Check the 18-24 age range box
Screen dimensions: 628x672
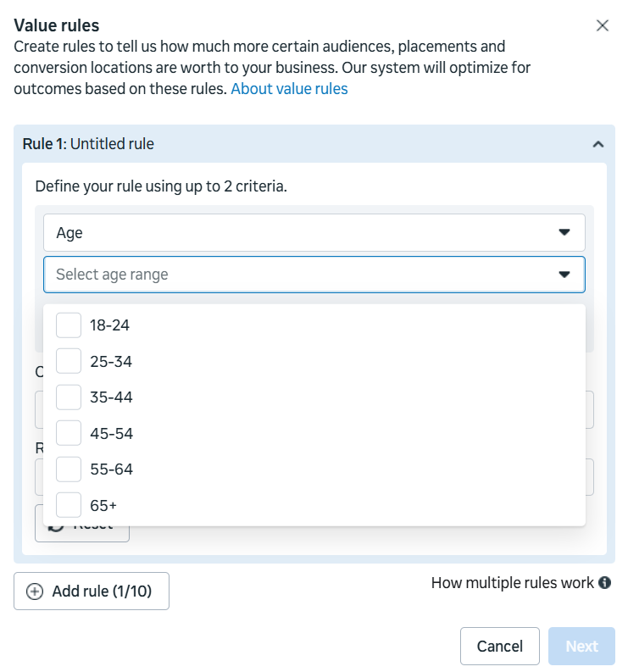(69, 325)
